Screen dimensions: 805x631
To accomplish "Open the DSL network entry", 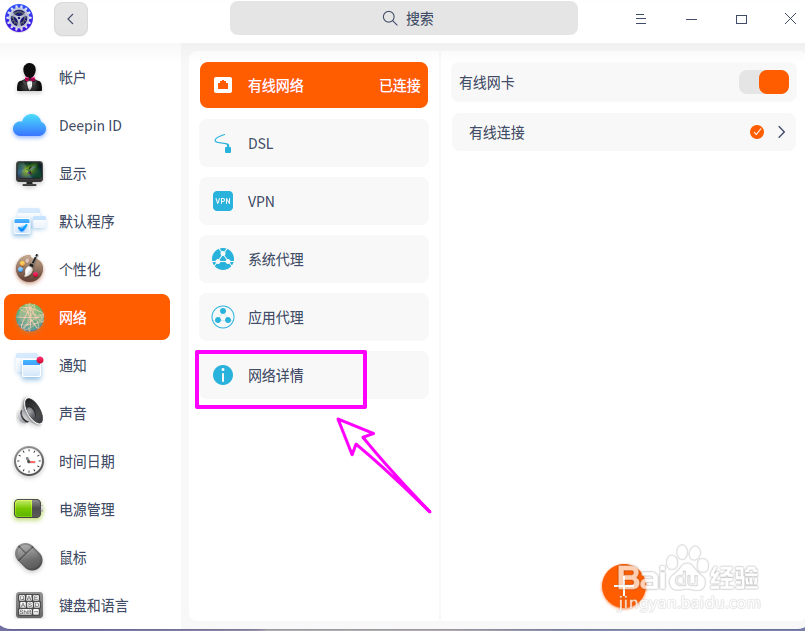I will (x=314, y=143).
